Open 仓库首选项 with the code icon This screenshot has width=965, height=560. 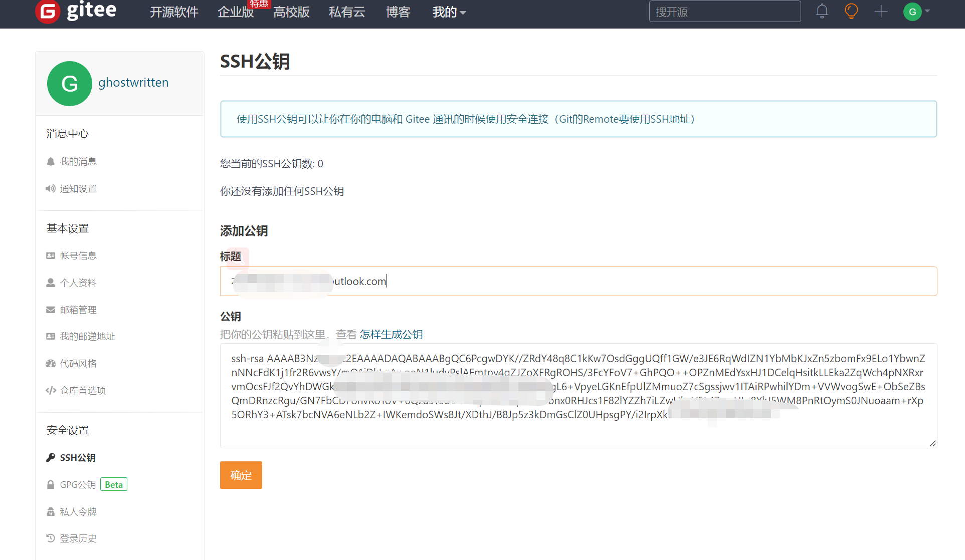82,390
